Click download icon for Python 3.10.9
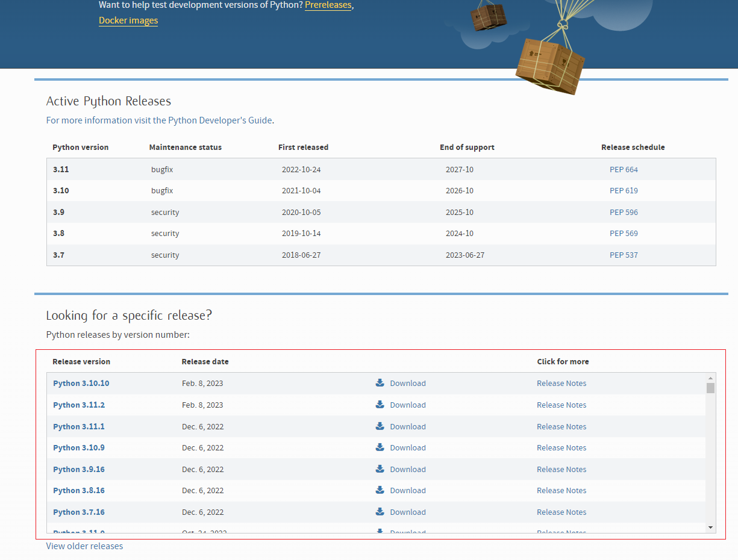Image resolution: width=738 pixels, height=560 pixels. (x=380, y=447)
